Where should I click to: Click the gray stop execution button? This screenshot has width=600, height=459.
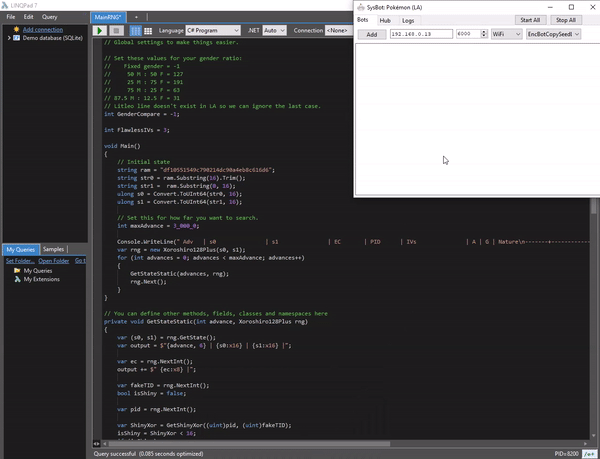117,31
